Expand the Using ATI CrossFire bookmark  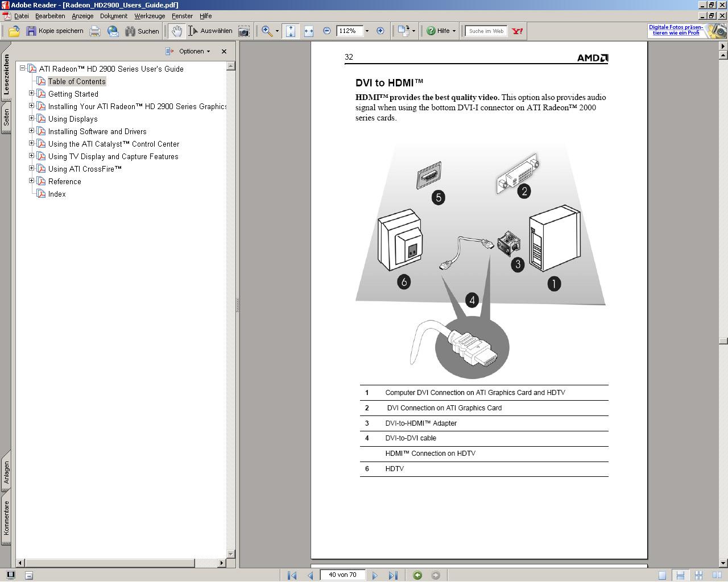coord(32,168)
